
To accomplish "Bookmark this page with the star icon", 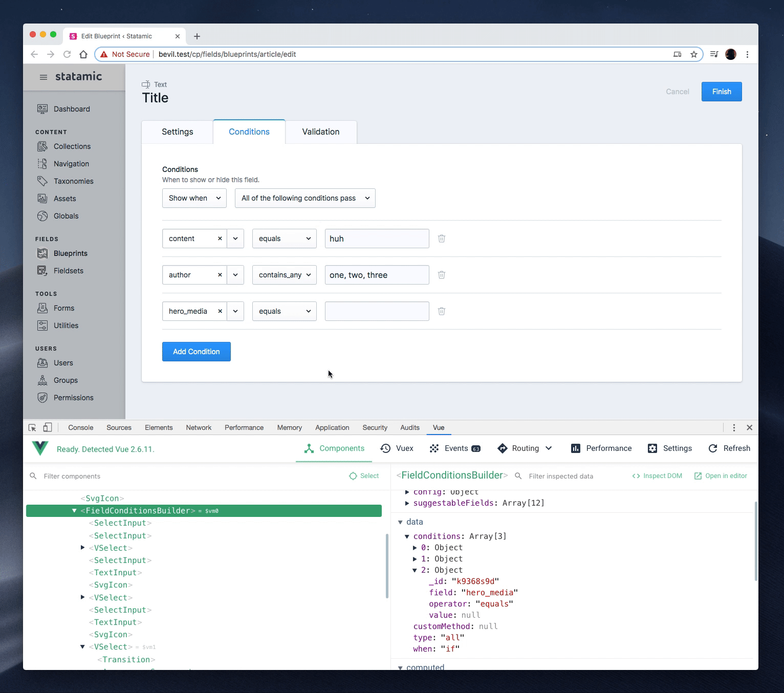I will (x=694, y=54).
